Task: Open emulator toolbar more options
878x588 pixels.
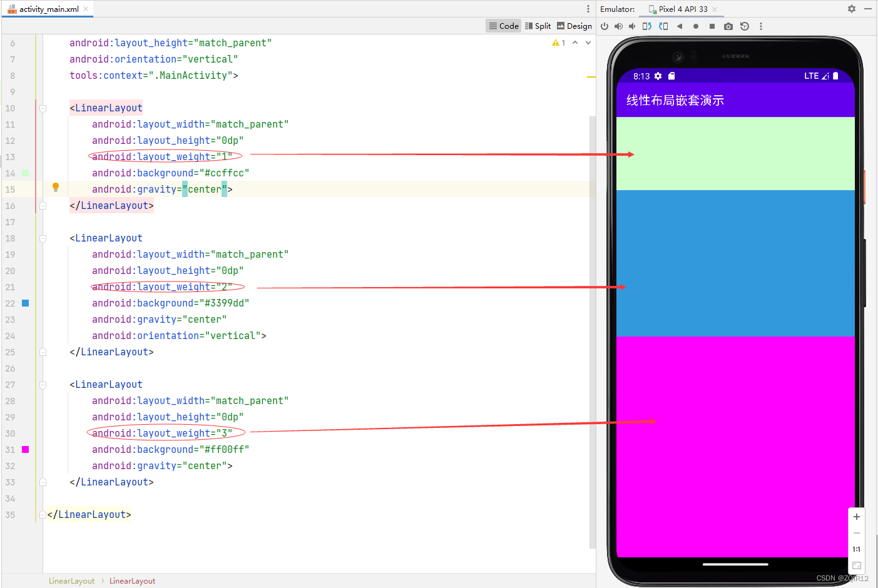Action: (x=761, y=26)
